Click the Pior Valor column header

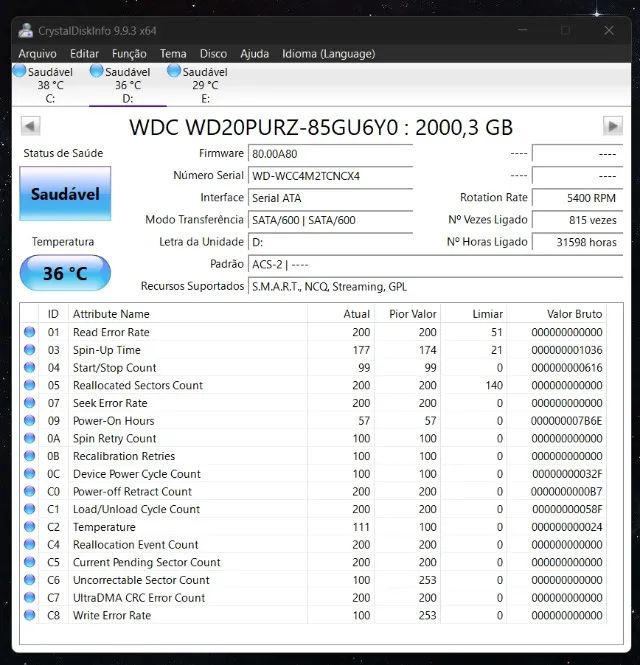(x=407, y=314)
